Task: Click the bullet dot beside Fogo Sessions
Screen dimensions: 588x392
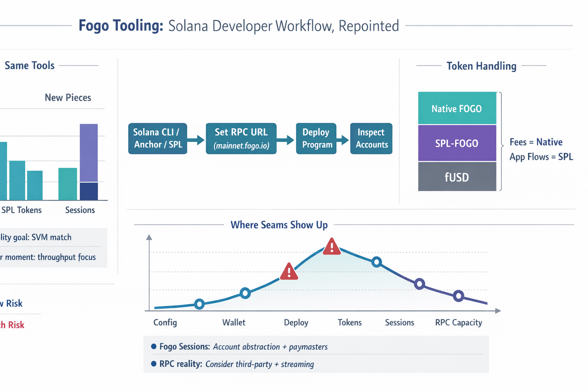Action: point(154,346)
